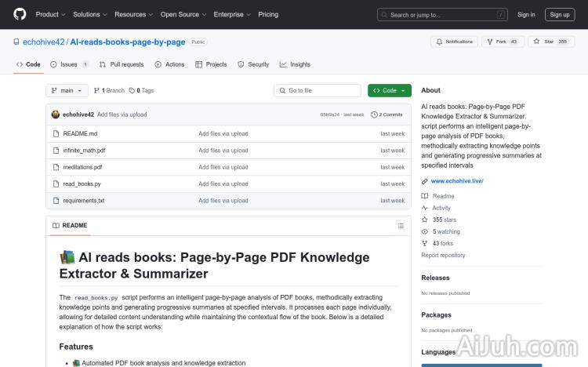
Task: Open infinite_math.pdf file
Action: [x=84, y=151]
